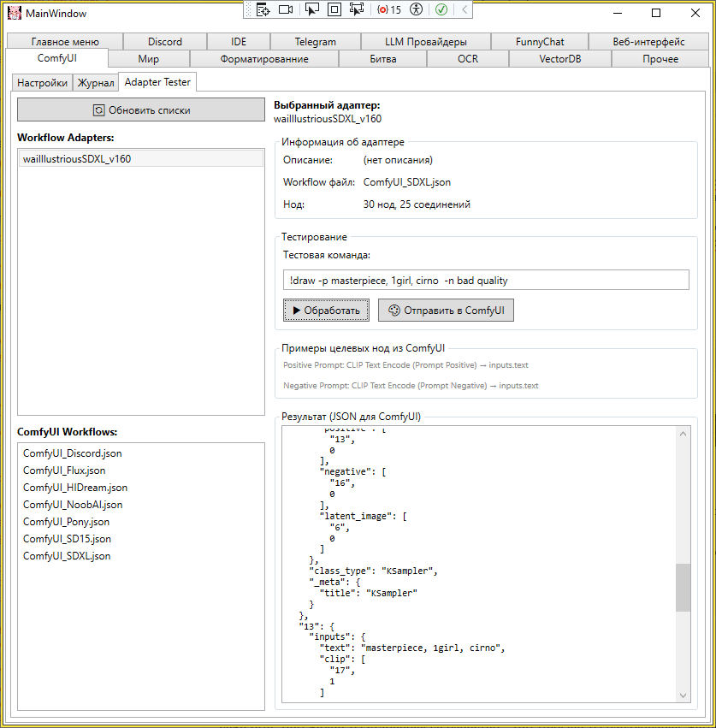
Task: Close the MainWindow window
Action: 695,13
